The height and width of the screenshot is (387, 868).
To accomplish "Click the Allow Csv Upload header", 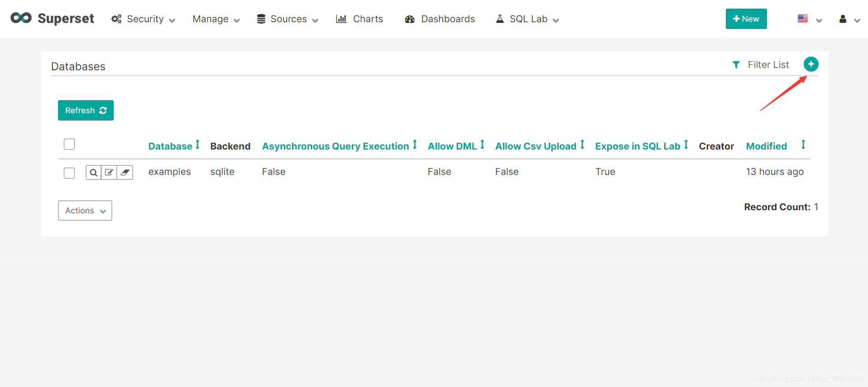I will 536,146.
